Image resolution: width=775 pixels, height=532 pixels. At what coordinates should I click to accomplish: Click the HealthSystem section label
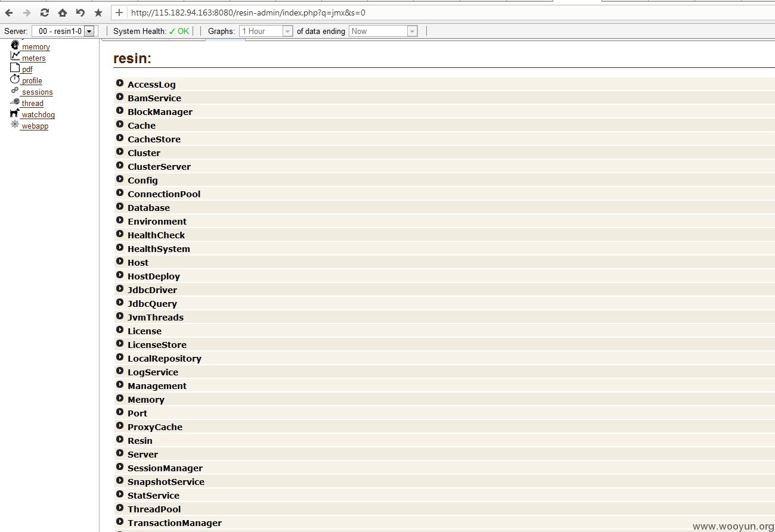(x=159, y=249)
